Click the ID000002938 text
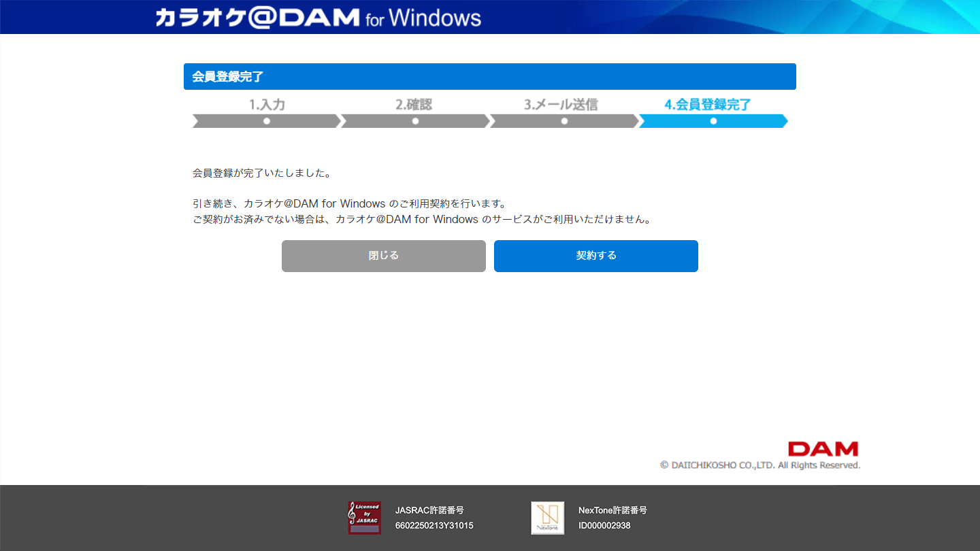 click(x=604, y=526)
